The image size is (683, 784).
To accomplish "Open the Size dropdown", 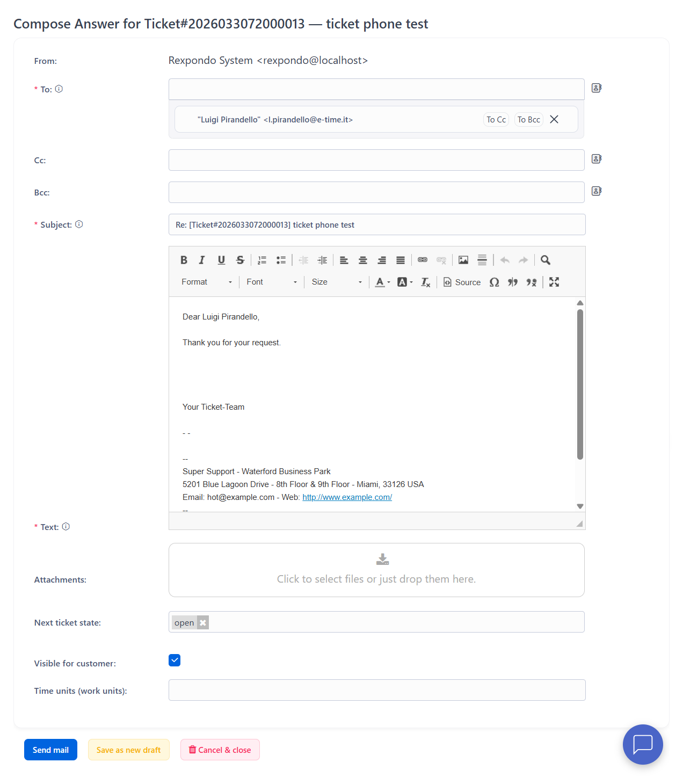I will [337, 282].
